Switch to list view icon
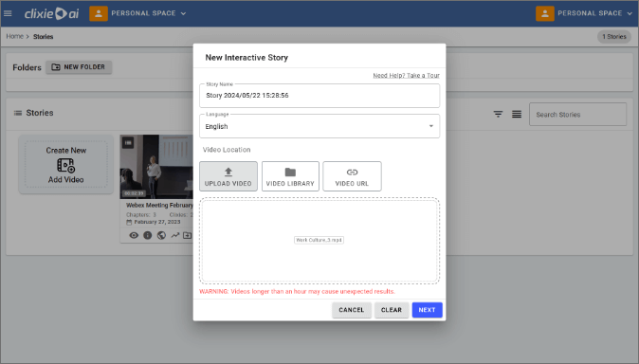639x364 pixels. 517,114
